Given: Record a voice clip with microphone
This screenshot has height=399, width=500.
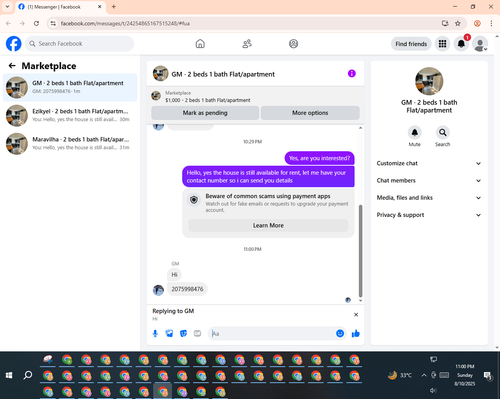Looking at the screenshot, I should point(155,333).
